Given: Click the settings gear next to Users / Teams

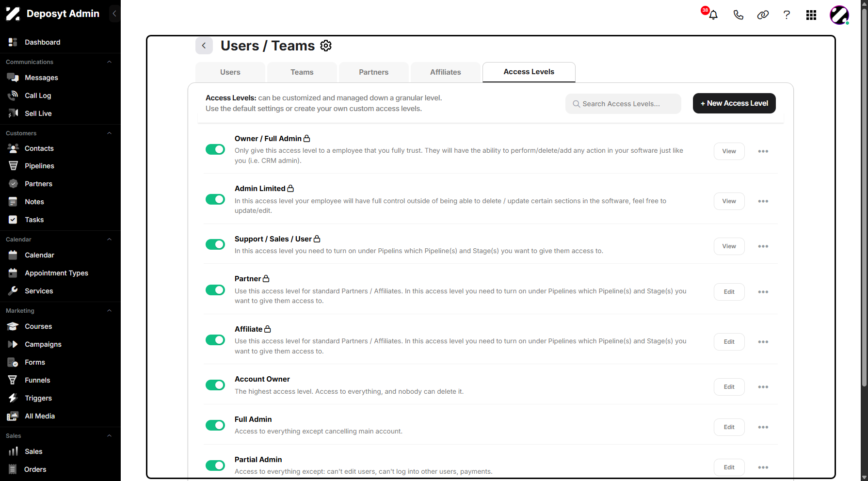Looking at the screenshot, I should (326, 46).
